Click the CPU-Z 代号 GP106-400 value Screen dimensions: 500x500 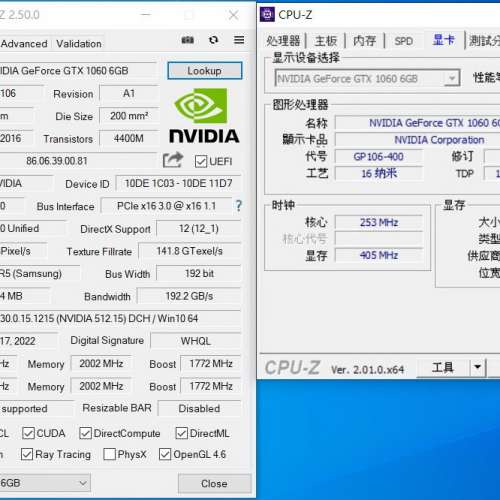379,156
